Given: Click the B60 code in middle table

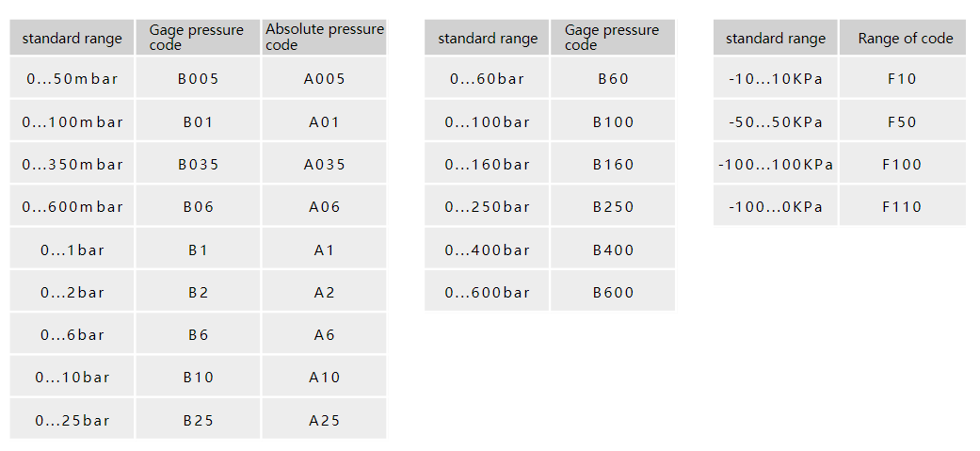Looking at the screenshot, I should click(x=613, y=79).
